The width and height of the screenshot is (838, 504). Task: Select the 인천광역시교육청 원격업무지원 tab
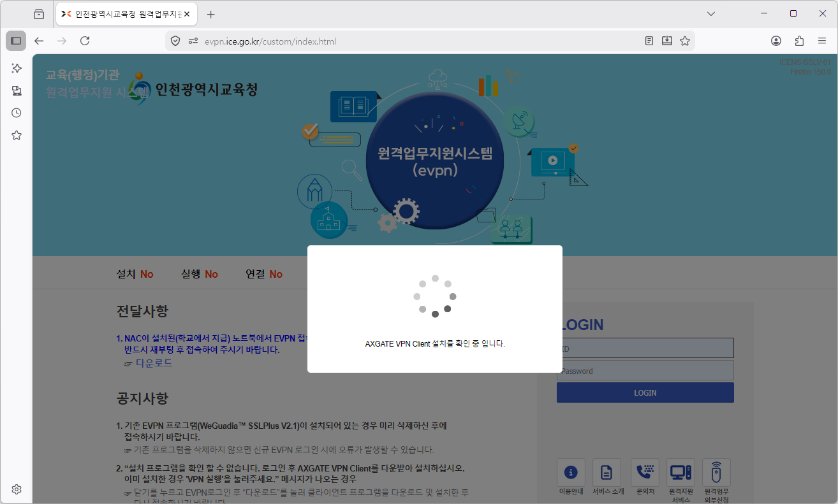(125, 14)
